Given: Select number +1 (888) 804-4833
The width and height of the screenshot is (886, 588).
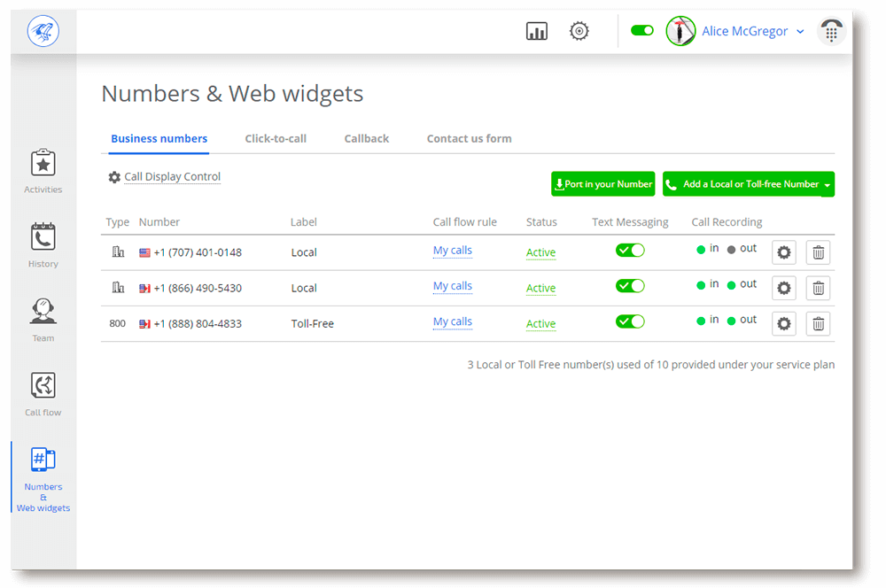Looking at the screenshot, I should (198, 323).
